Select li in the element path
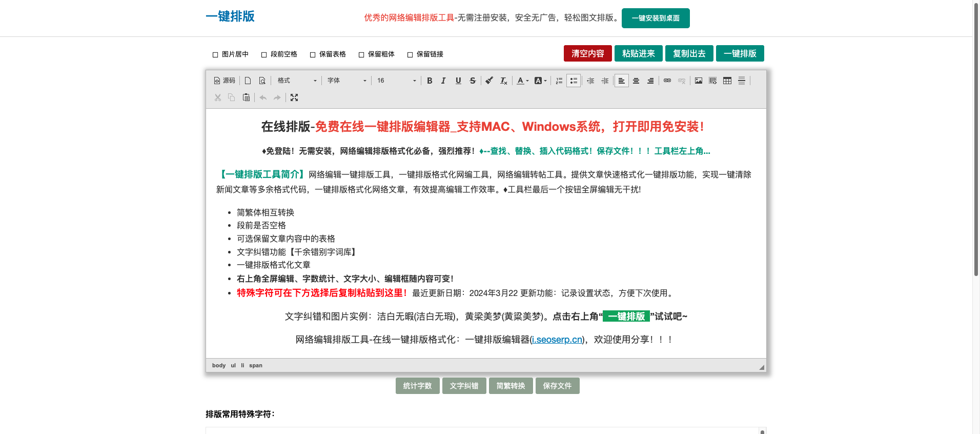The height and width of the screenshot is (434, 980). click(x=242, y=365)
